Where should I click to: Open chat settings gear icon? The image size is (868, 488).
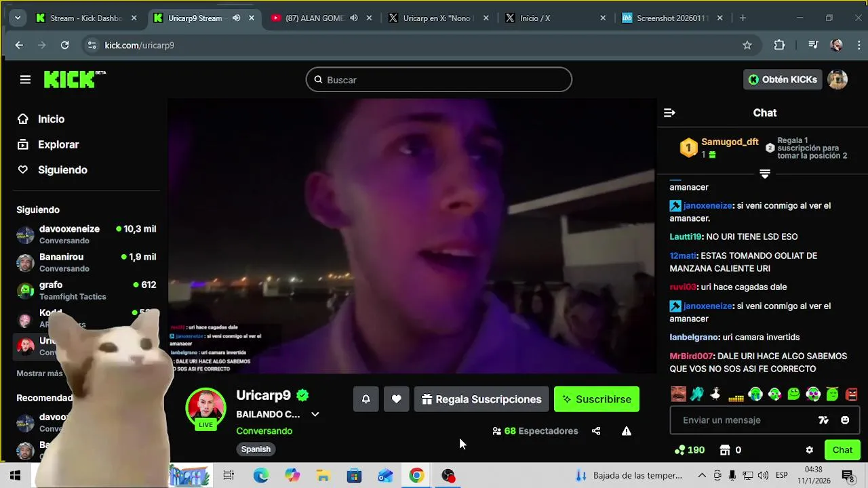pyautogui.click(x=809, y=450)
